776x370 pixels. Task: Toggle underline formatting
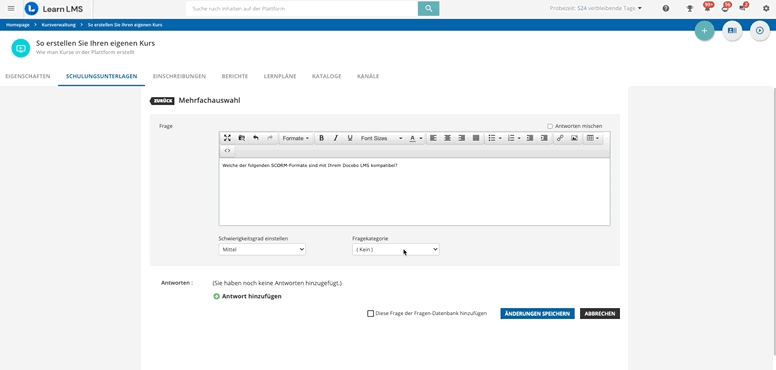point(350,138)
